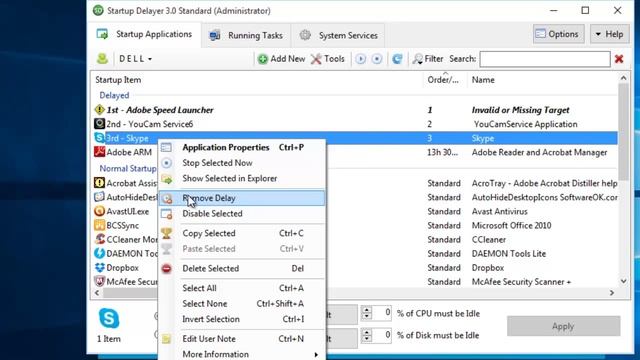640x360 pixels.
Task: Click the Application Properties menu icon
Action: tap(166, 147)
